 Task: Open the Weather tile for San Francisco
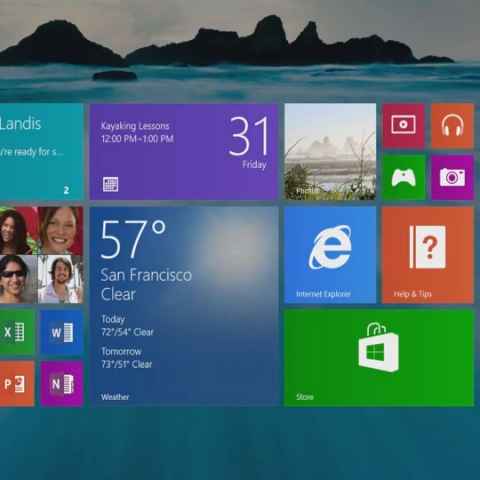184,306
